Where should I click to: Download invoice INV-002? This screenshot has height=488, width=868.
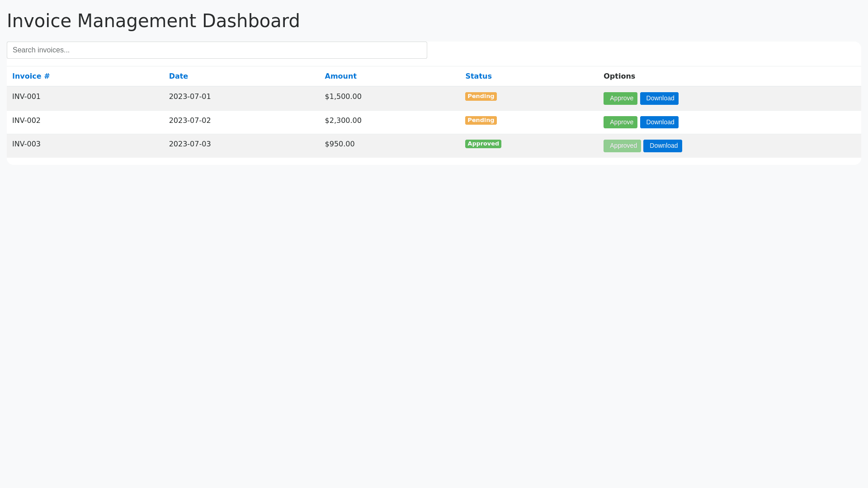(659, 122)
